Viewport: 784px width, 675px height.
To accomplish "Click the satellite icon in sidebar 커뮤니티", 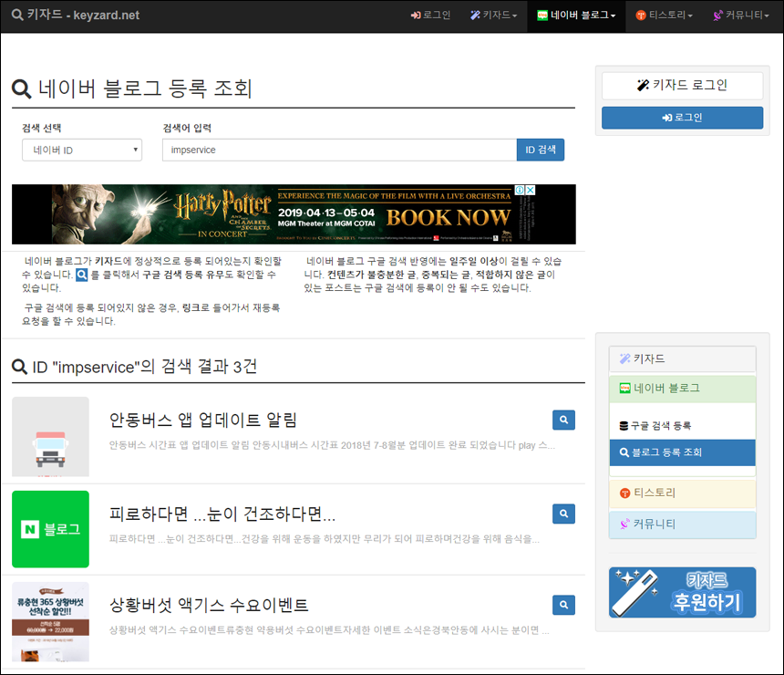I will (625, 524).
